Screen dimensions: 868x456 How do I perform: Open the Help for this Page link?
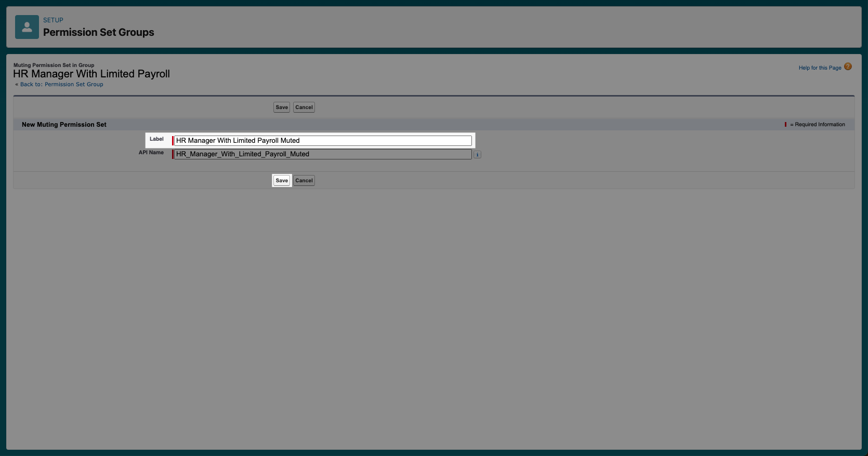coord(820,68)
